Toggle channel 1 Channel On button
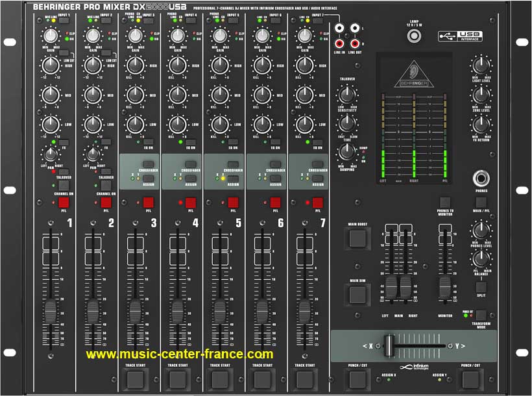 pyautogui.click(x=64, y=186)
